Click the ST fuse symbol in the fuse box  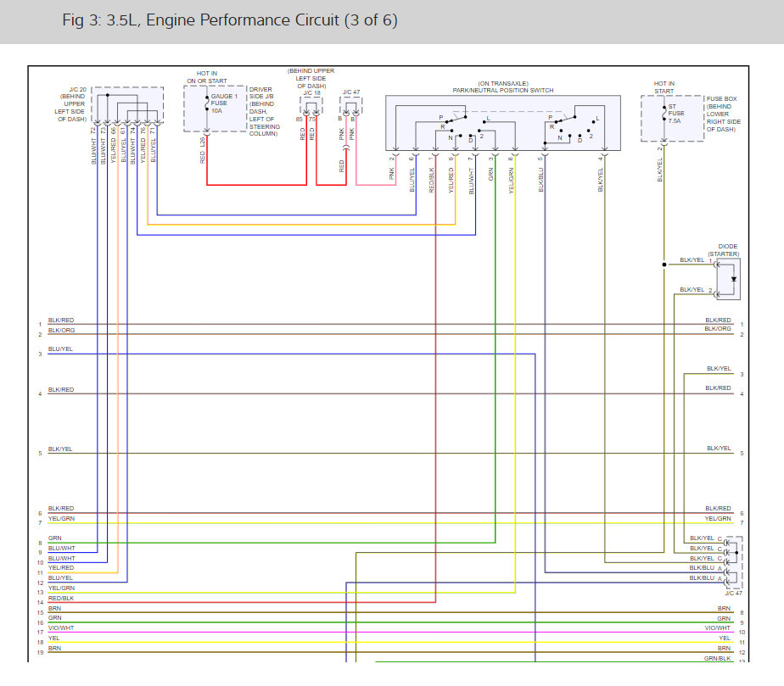(664, 114)
